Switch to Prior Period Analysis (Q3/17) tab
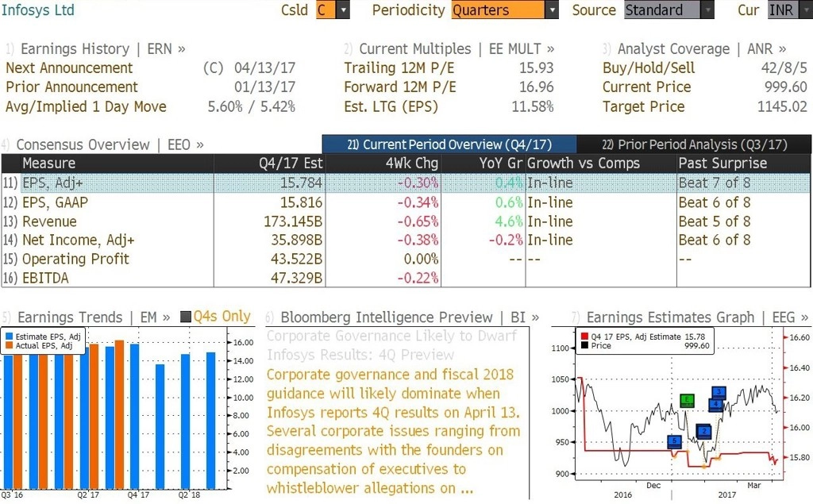 tap(694, 144)
